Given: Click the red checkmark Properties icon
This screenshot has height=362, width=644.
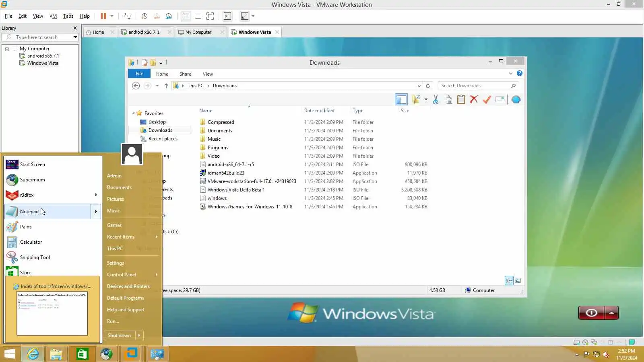Looking at the screenshot, I should click(487, 99).
